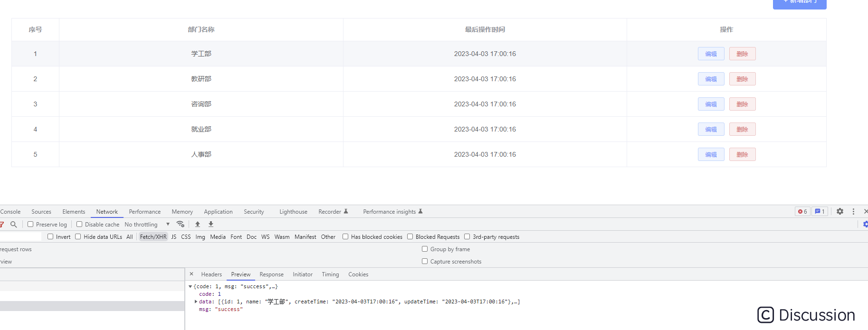The image size is (868, 330).
Task: Toggle the 3rd-party requests checkbox
Action: click(467, 236)
